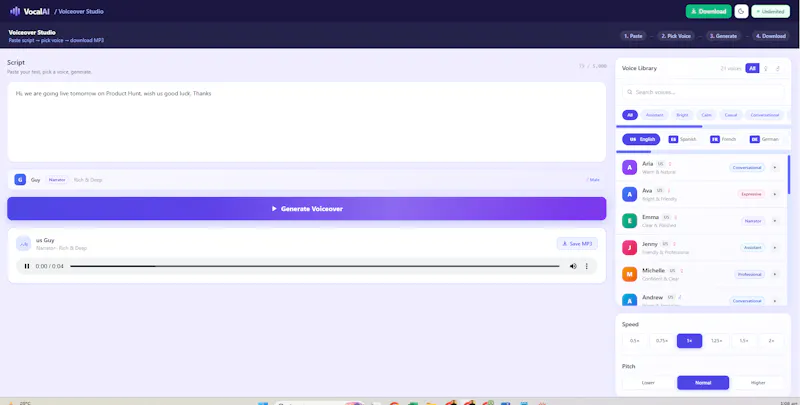Click the voice list vertical scrollbar
The image size is (800, 405).
point(789,174)
